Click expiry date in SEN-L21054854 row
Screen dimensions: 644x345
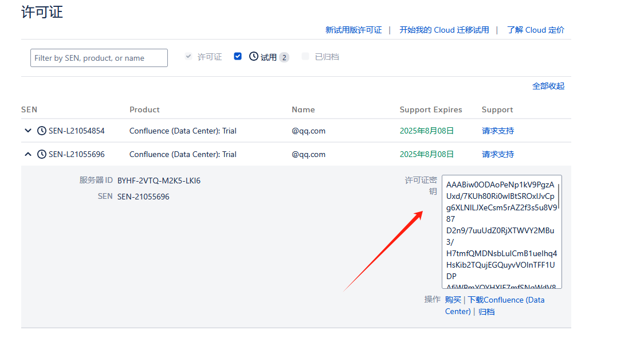click(x=427, y=131)
